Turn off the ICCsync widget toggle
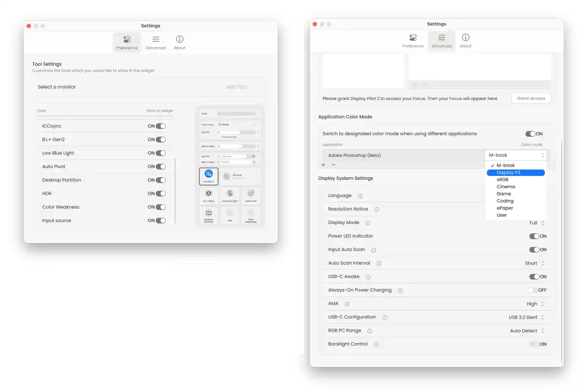 click(x=160, y=126)
